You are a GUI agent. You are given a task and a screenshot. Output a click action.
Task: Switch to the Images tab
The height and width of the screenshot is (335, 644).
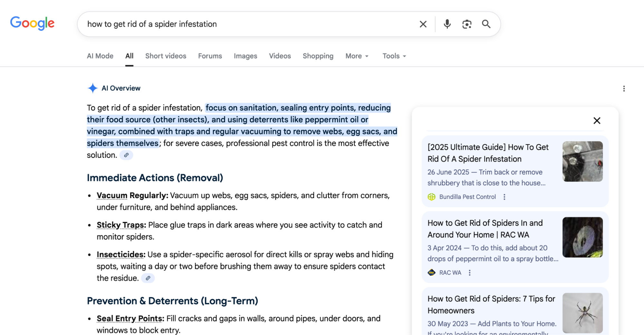coord(245,56)
